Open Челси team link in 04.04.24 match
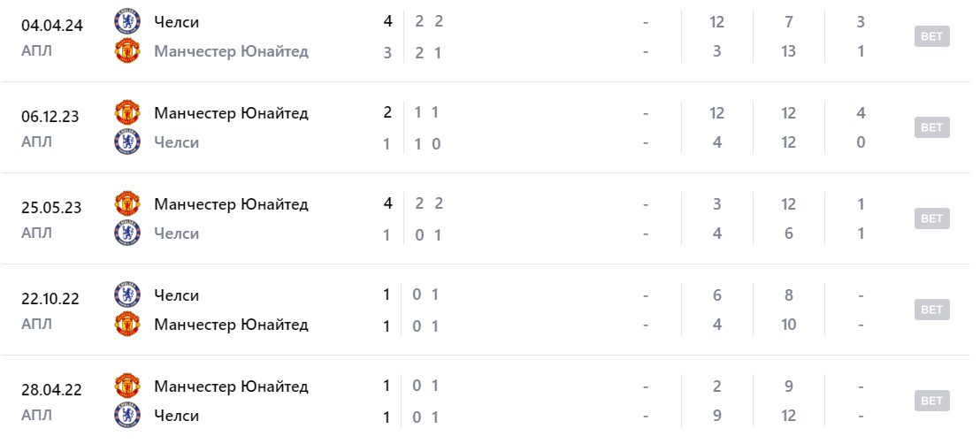This screenshot has height=444, width=980. click(x=176, y=22)
